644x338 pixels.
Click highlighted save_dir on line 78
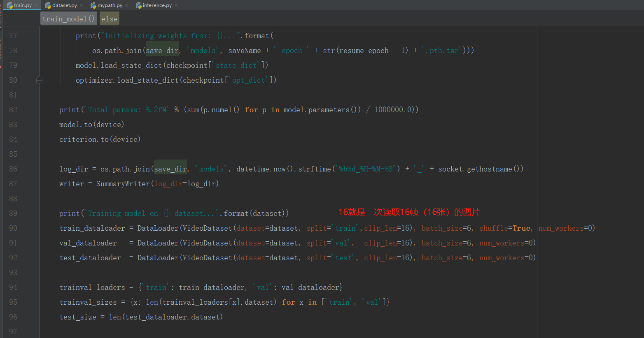(x=162, y=51)
